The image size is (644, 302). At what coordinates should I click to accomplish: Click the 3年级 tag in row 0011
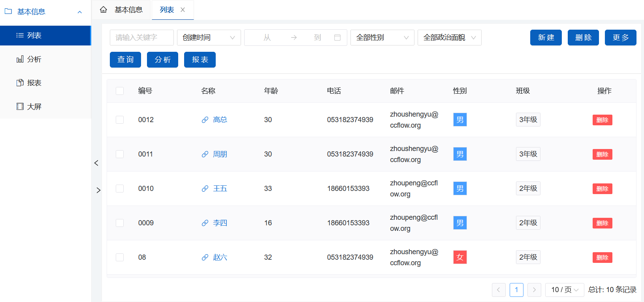tap(528, 154)
